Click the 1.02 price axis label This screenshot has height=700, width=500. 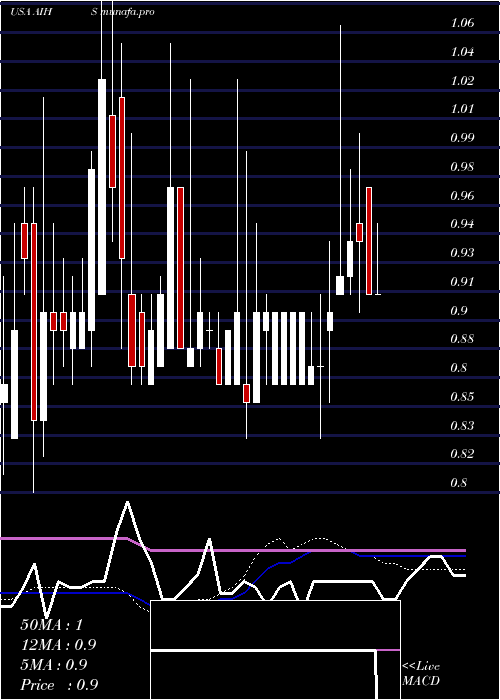462,81
